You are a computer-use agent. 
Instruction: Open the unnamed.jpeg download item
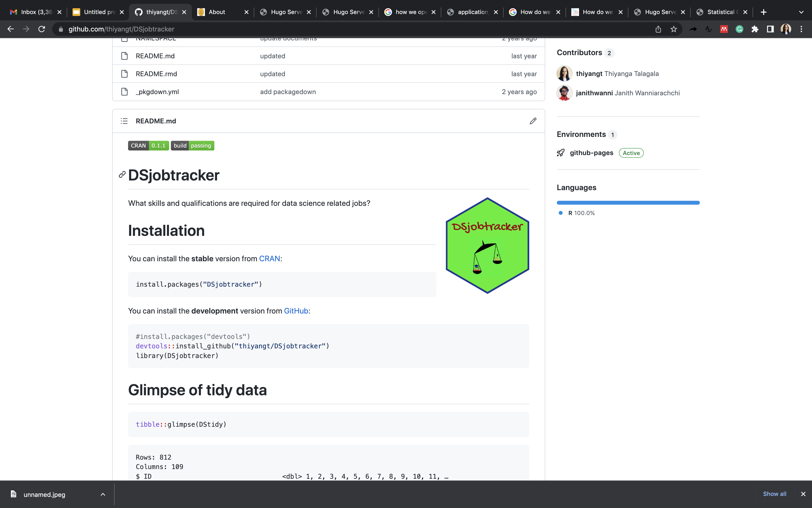pos(44,494)
